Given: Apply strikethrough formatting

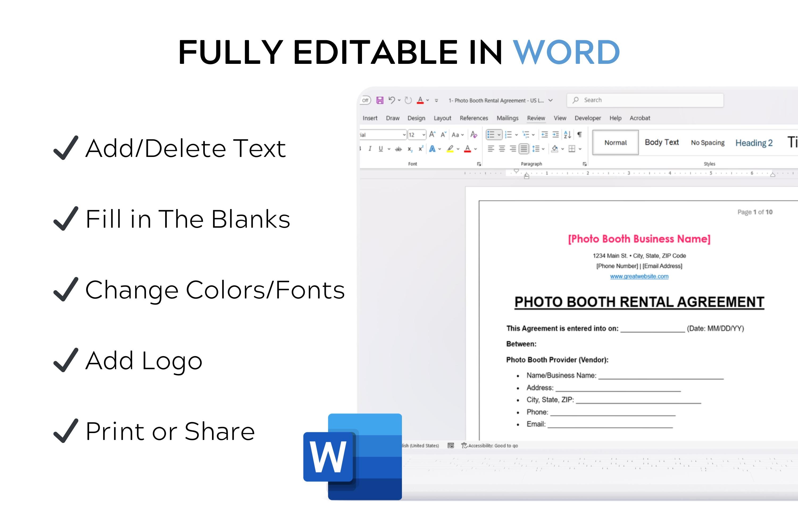Looking at the screenshot, I should pyautogui.click(x=399, y=149).
